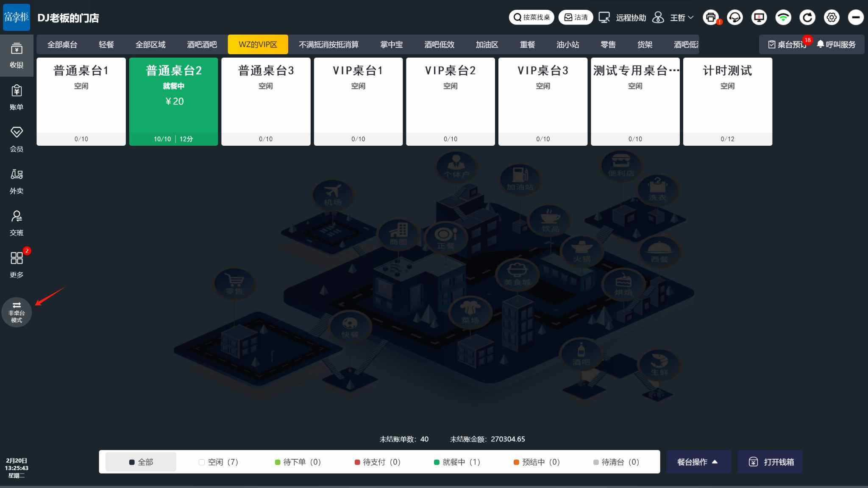Select the 酒吧酒吧 tab
The width and height of the screenshot is (868, 488).
[202, 44]
